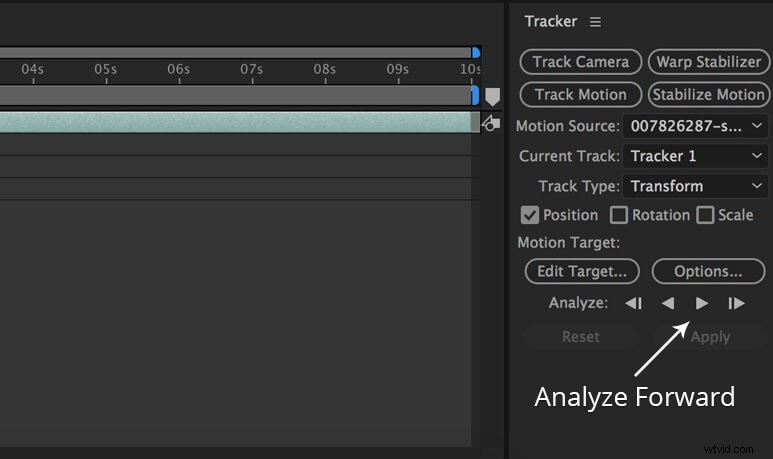Click the Stabilize Motion button
The image size is (773, 459).
709,95
